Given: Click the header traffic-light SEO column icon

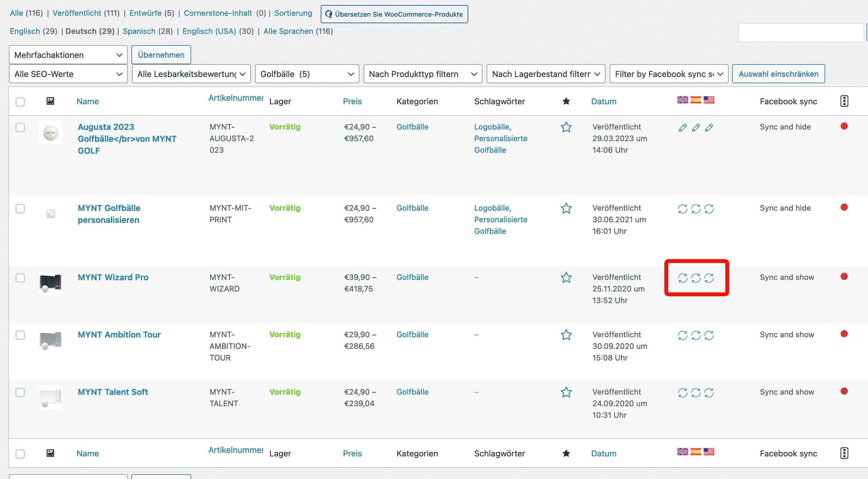Looking at the screenshot, I should [844, 101].
